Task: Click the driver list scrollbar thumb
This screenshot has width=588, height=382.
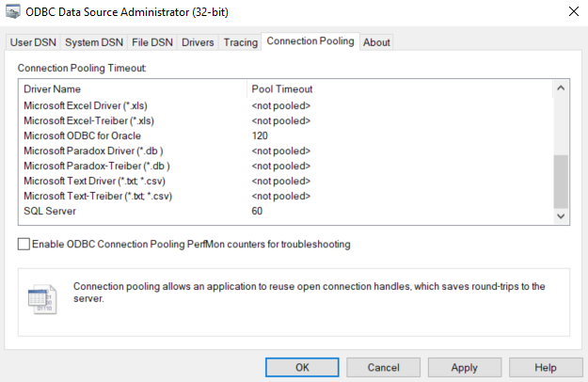Action: click(x=561, y=182)
